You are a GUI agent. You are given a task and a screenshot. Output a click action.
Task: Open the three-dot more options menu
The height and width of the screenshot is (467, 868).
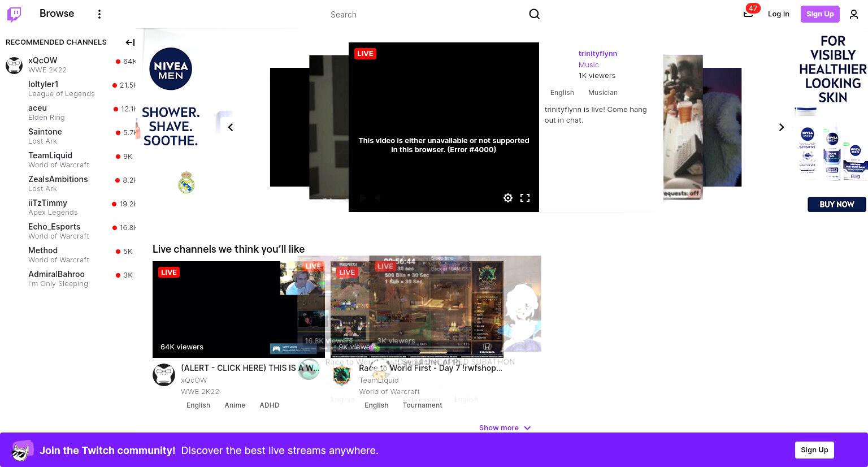99,14
